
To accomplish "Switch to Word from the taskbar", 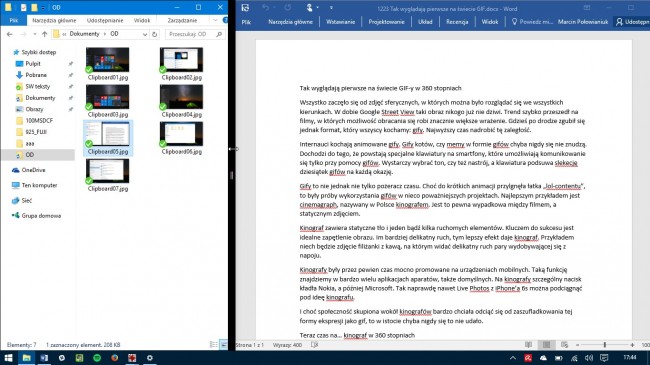I will [x=44, y=358].
